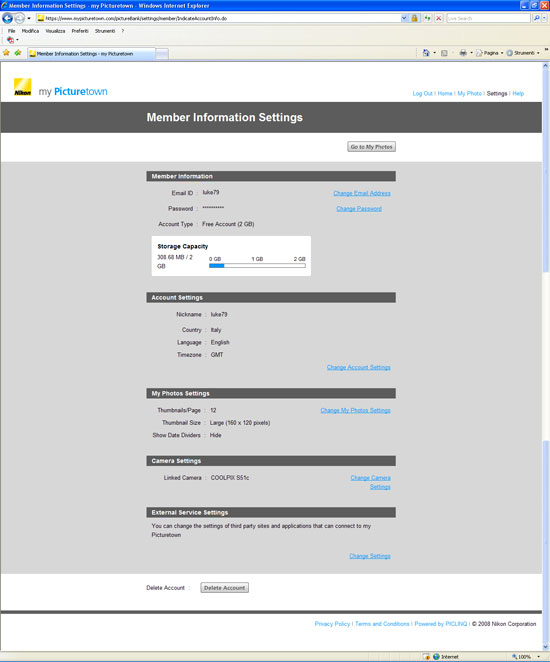Expand the address bar history dropdown
This screenshot has width=550, height=662.
tap(404, 18)
